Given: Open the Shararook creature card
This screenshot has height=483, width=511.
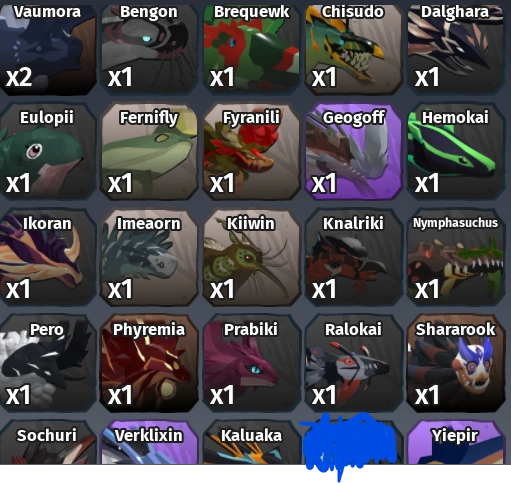Looking at the screenshot, I should (x=456, y=363).
